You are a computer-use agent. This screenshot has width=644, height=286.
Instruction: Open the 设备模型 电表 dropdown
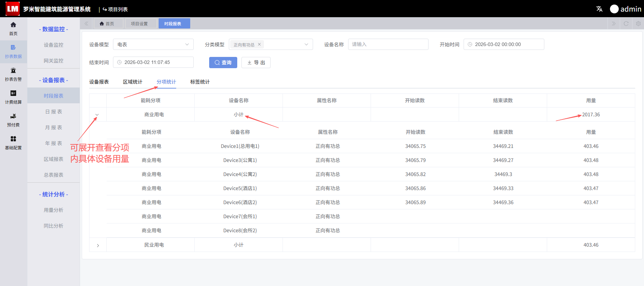click(x=153, y=44)
